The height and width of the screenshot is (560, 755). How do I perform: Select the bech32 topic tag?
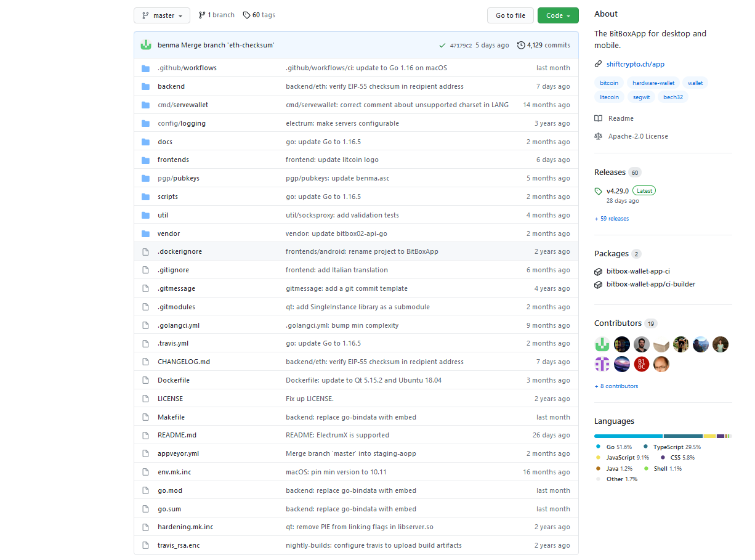click(672, 97)
